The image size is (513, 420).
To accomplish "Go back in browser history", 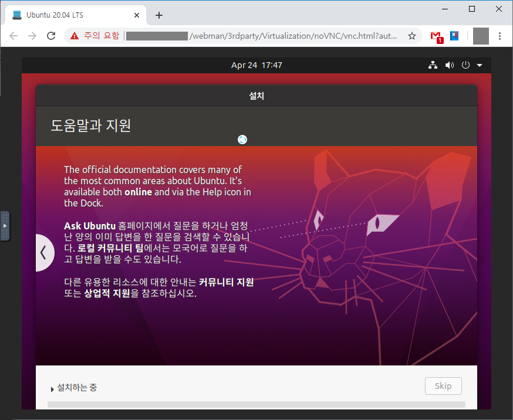I will 14,36.
